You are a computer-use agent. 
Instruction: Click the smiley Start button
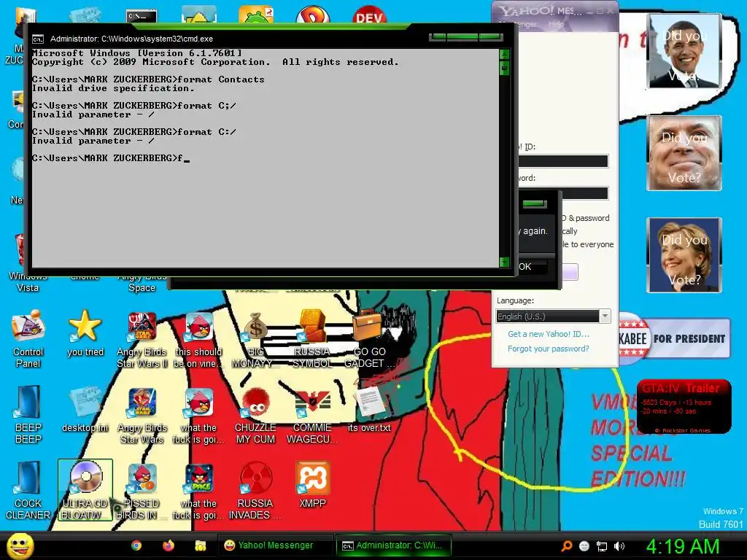pos(20,545)
